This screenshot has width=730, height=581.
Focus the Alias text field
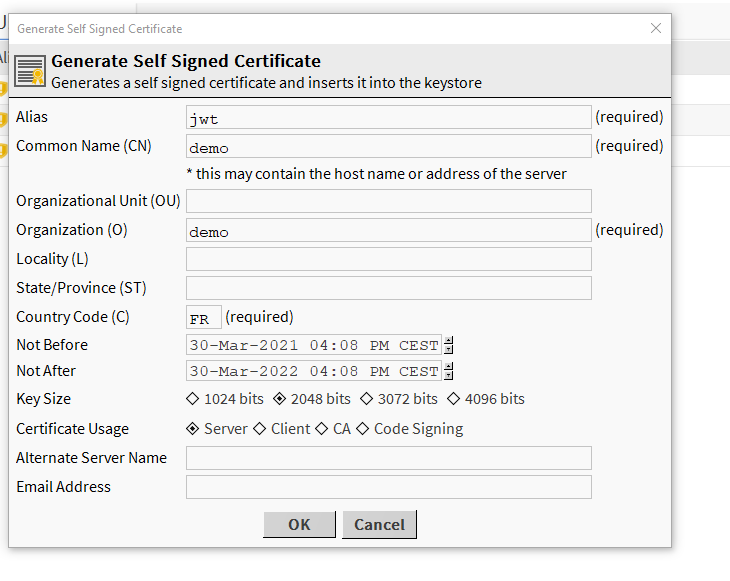click(388, 118)
